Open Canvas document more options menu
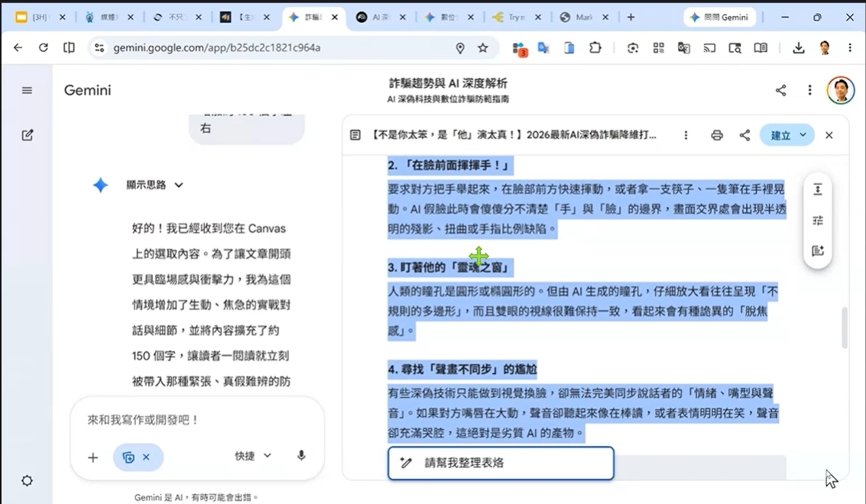The image size is (866, 504). tap(686, 135)
